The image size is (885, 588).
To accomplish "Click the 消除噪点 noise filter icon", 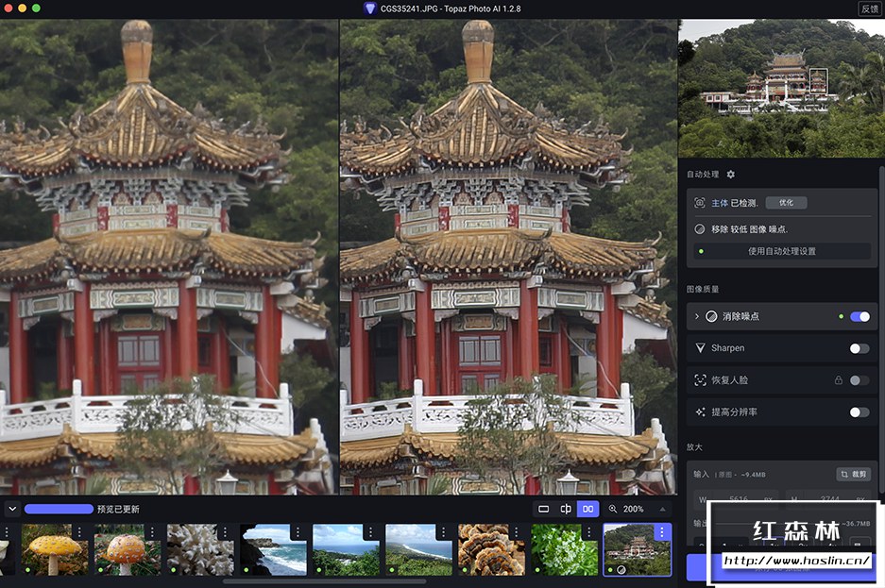I will (x=712, y=316).
